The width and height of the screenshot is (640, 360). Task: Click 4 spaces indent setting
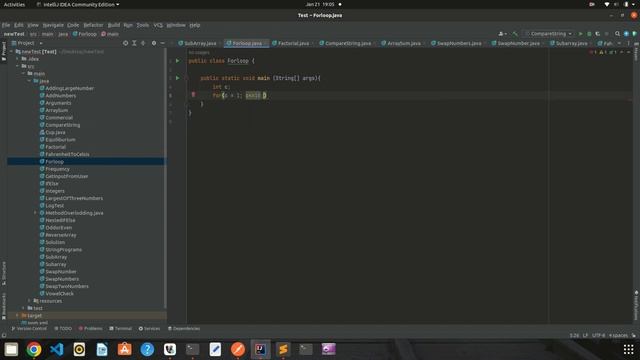[x=618, y=336]
